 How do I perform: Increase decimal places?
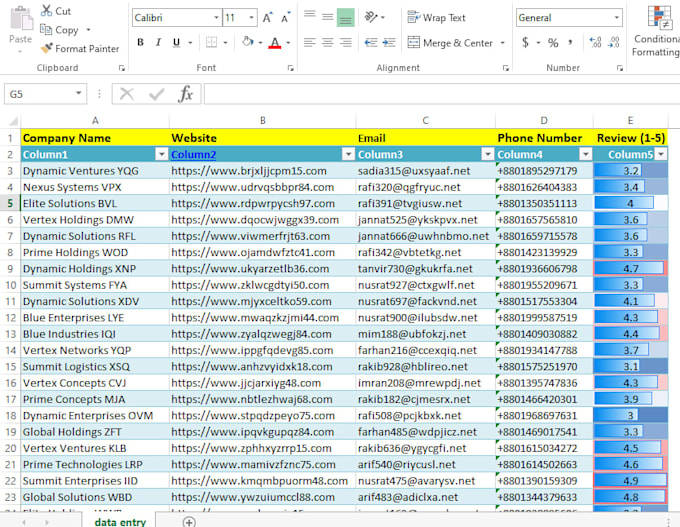coord(595,43)
